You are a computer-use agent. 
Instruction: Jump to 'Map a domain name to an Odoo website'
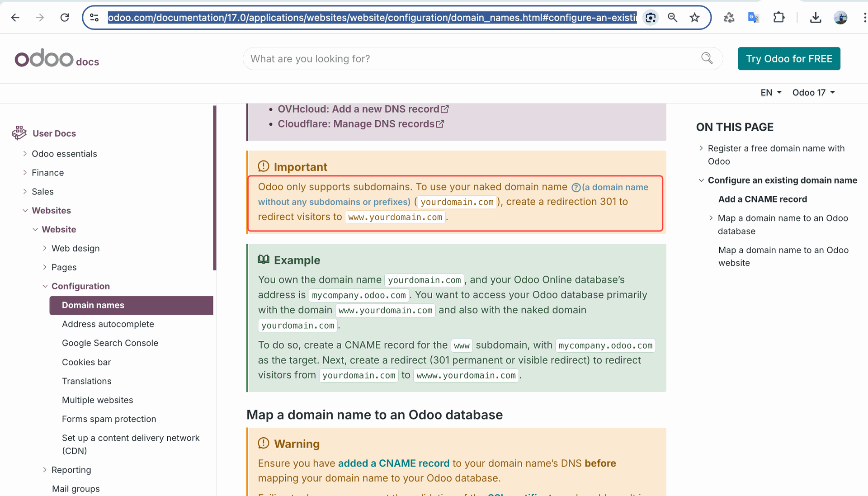tap(783, 256)
